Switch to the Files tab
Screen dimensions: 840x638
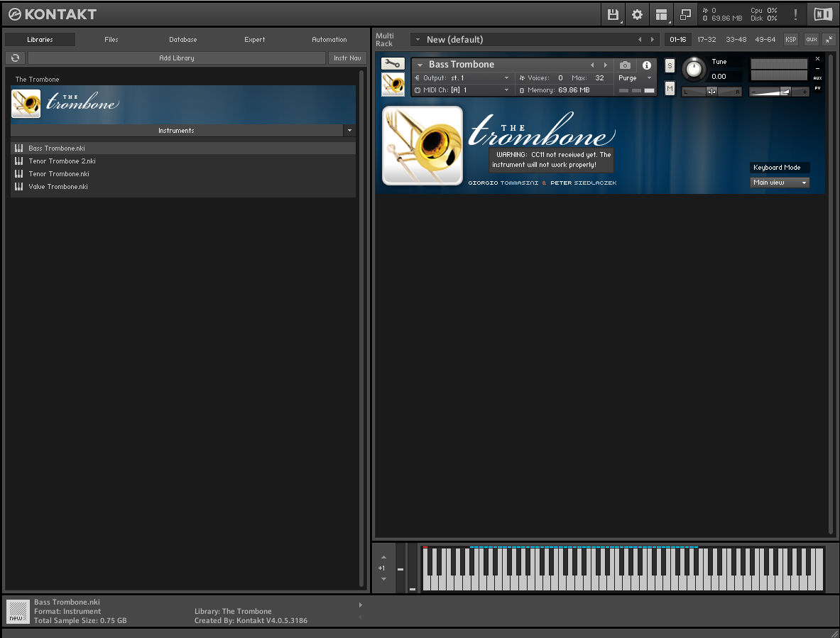click(x=111, y=40)
